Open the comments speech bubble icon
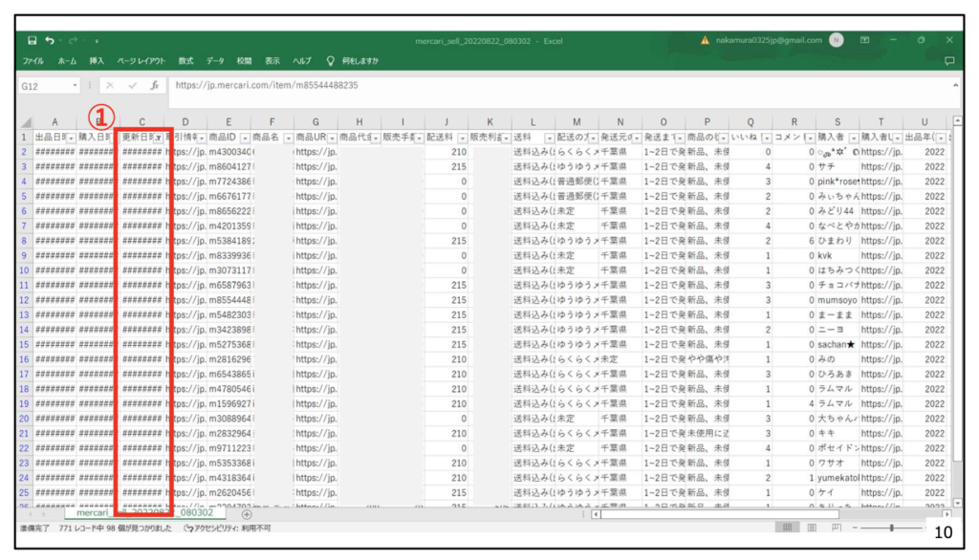Screen dimensions: 979x560 pyautogui.click(x=949, y=60)
